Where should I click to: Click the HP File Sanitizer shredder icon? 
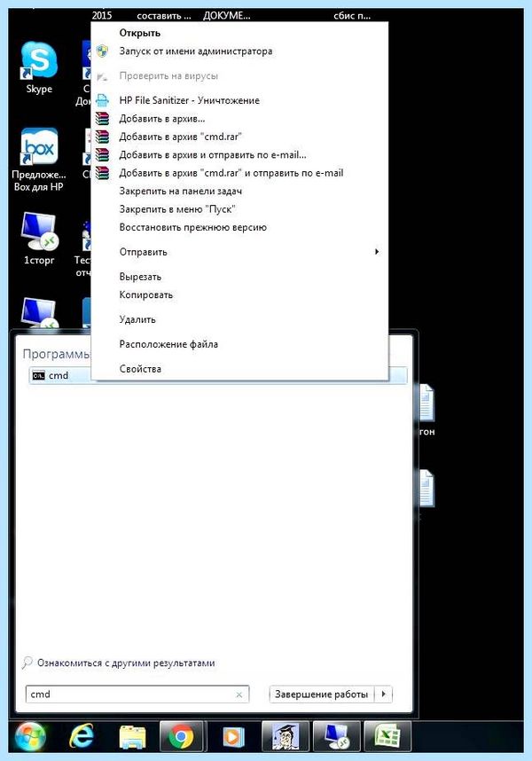pyautogui.click(x=102, y=100)
